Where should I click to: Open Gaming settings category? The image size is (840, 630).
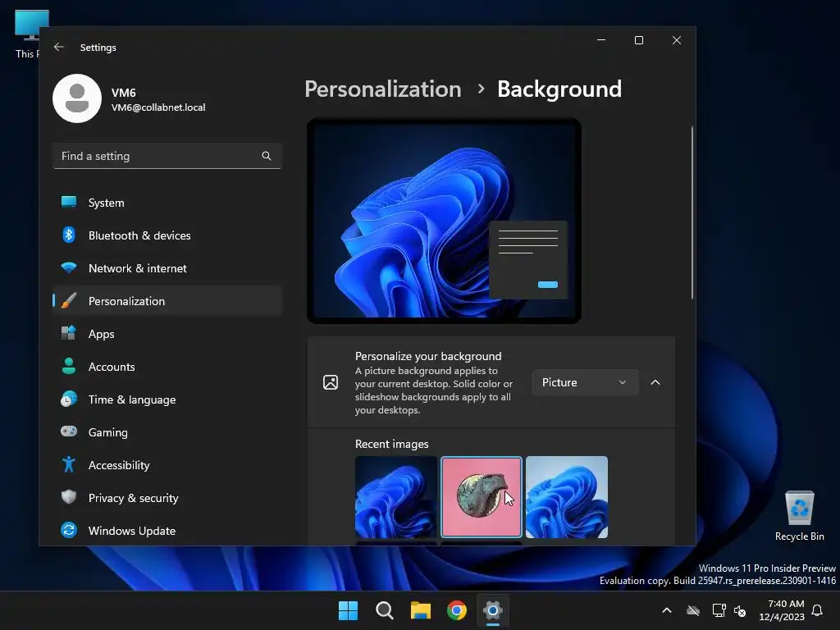(x=167, y=431)
